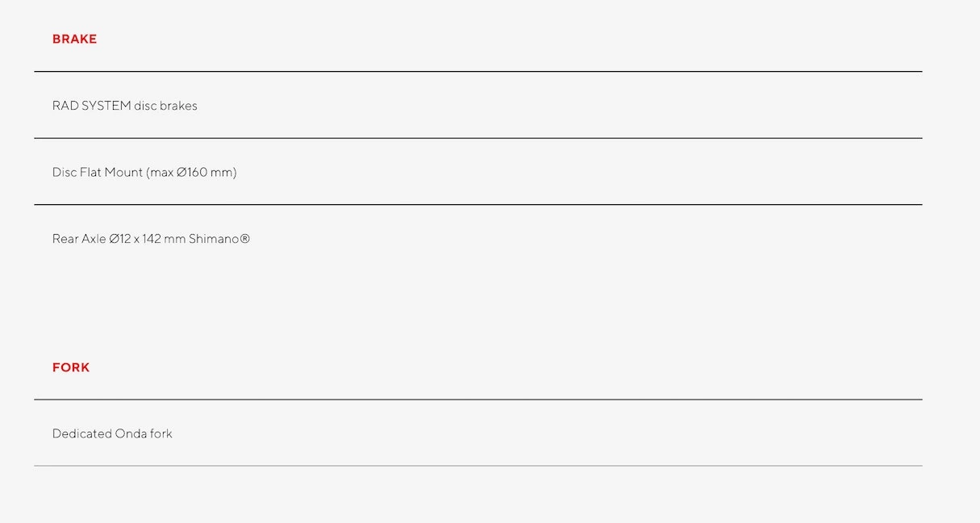Screen dimensions: 980x523
Task: Click the divider line under FORK heading
Action: coord(477,400)
